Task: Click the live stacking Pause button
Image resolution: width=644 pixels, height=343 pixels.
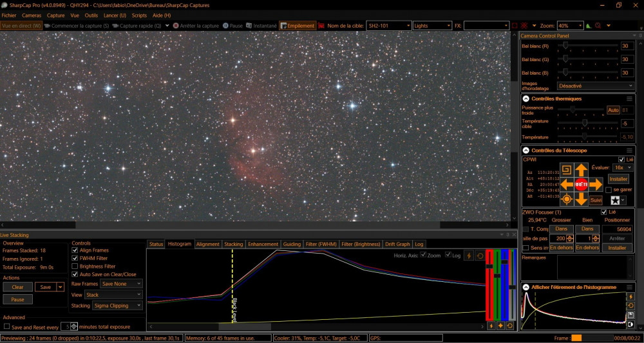Action: click(17, 299)
